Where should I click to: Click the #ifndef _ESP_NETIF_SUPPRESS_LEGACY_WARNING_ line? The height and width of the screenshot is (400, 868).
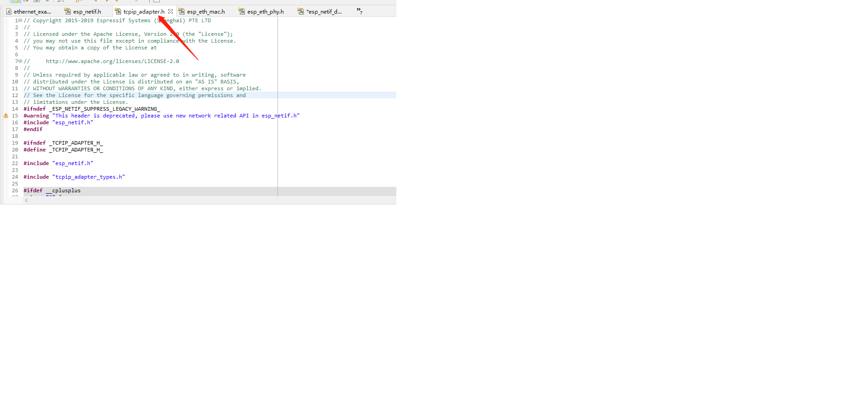click(92, 109)
